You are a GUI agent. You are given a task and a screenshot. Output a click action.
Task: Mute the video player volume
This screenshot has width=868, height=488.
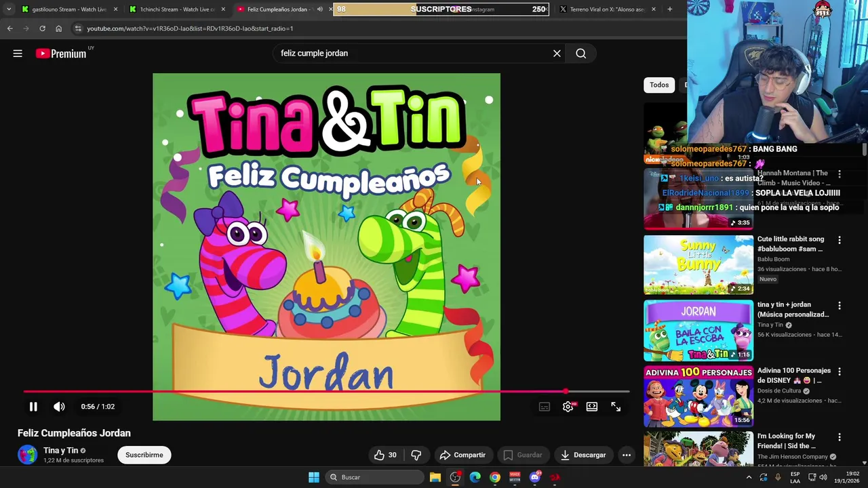[59, 407]
